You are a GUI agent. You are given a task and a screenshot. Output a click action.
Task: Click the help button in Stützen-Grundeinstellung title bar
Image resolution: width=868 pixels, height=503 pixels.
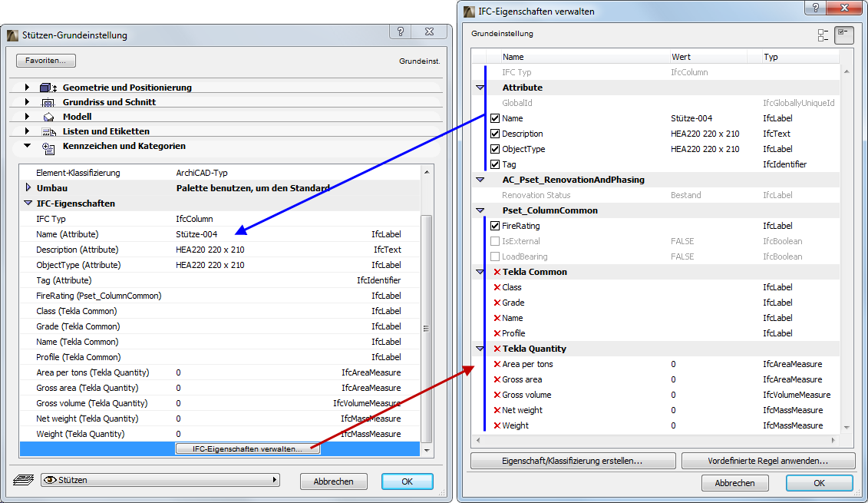[401, 31]
